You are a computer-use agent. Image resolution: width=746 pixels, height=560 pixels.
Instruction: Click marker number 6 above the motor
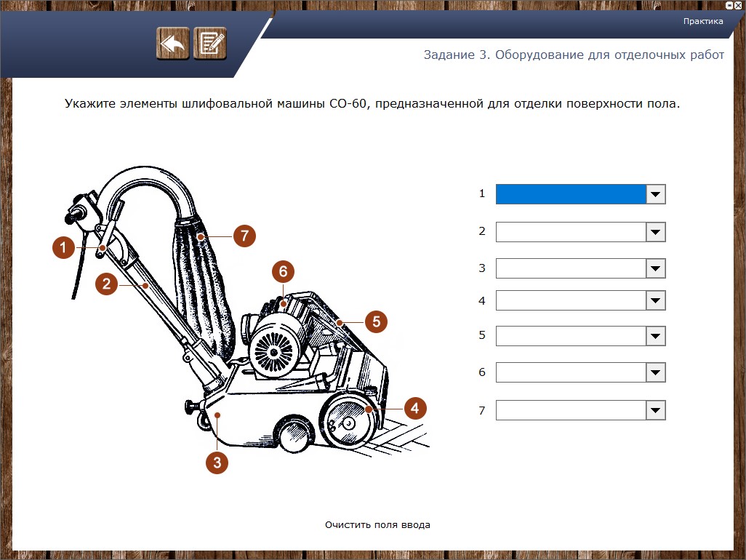pyautogui.click(x=283, y=272)
